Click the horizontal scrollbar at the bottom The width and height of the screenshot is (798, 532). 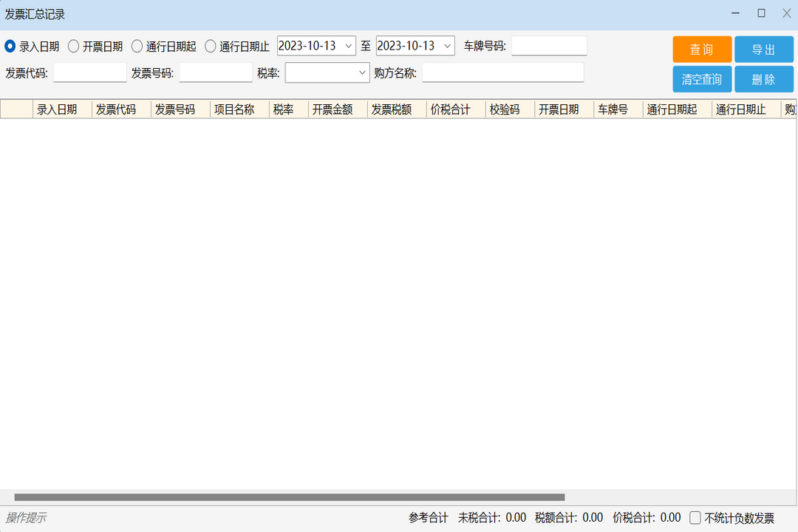[288, 497]
